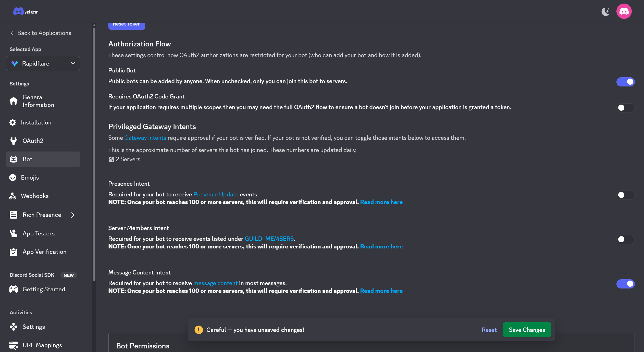Open the Gateway Intents link
The width and height of the screenshot is (644, 352).
[x=145, y=138]
